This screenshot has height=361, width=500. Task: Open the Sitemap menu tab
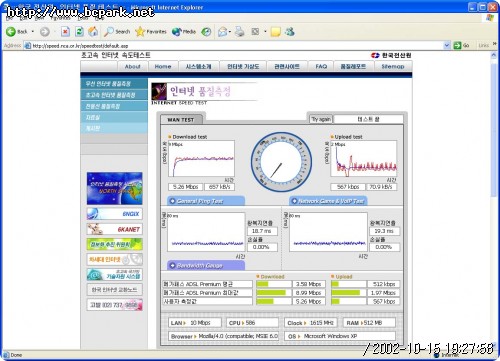(x=392, y=66)
